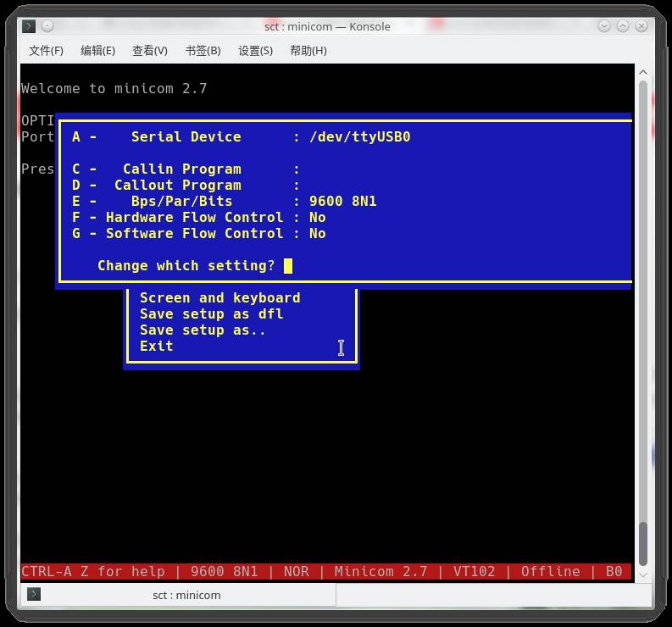Click the vertical scrollbar handle
This screenshot has height=627, width=672.
tap(643, 543)
